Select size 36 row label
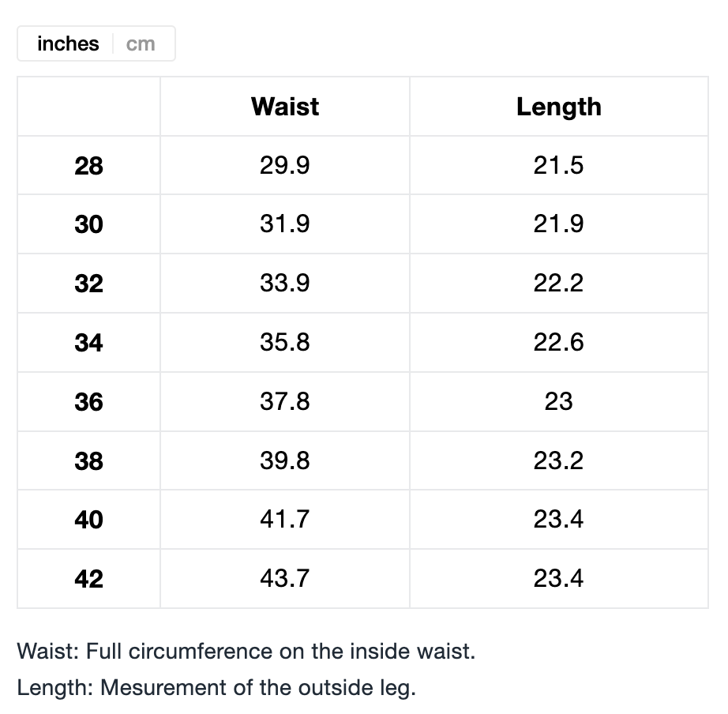 click(88, 402)
